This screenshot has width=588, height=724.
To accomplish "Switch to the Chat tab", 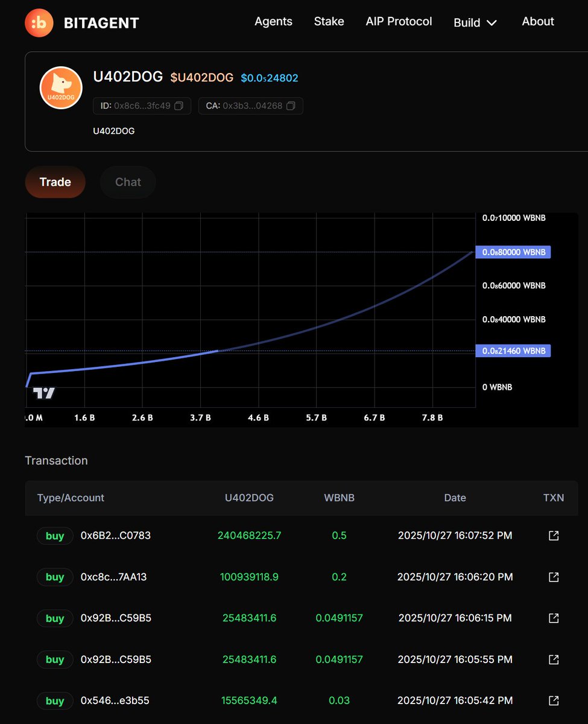I will click(x=128, y=182).
